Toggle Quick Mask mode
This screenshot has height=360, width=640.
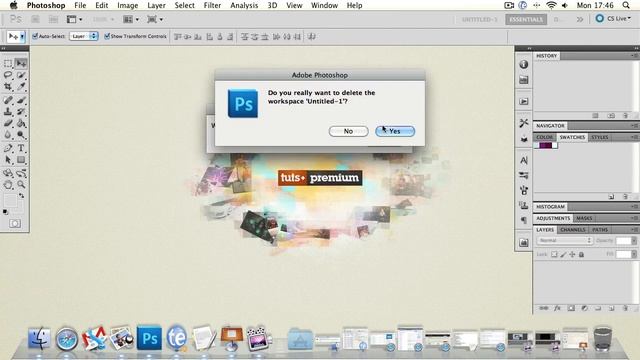pyautogui.click(x=15, y=224)
